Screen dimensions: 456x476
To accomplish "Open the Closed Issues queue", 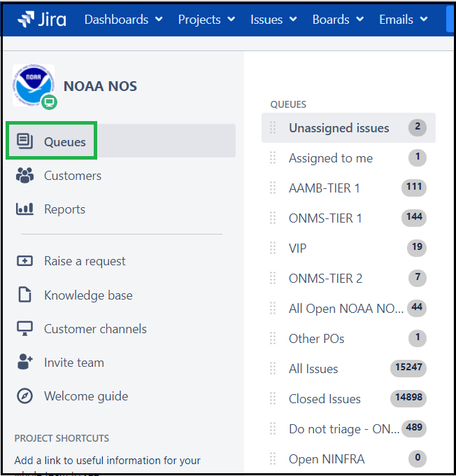I will pyautogui.click(x=348, y=398).
